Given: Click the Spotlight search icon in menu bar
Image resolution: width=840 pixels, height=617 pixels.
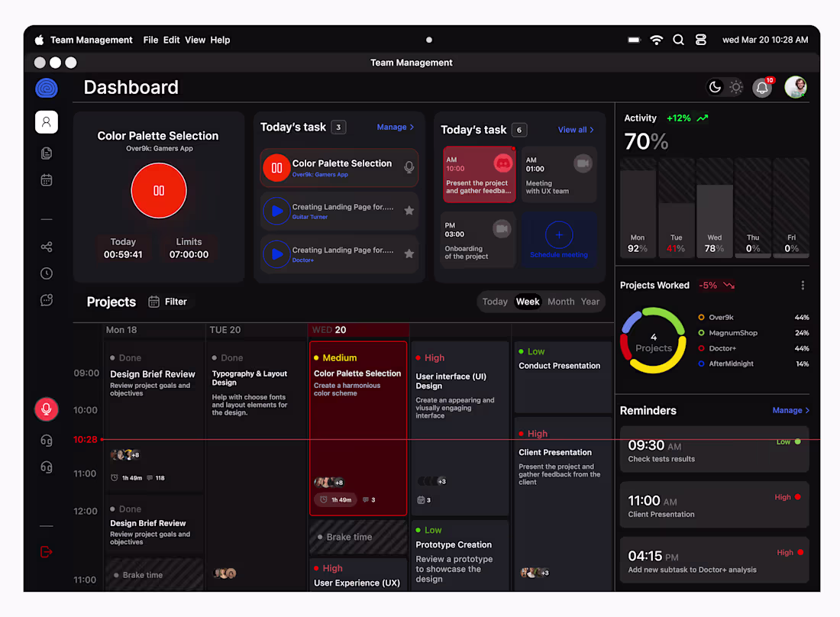Looking at the screenshot, I should [678, 40].
